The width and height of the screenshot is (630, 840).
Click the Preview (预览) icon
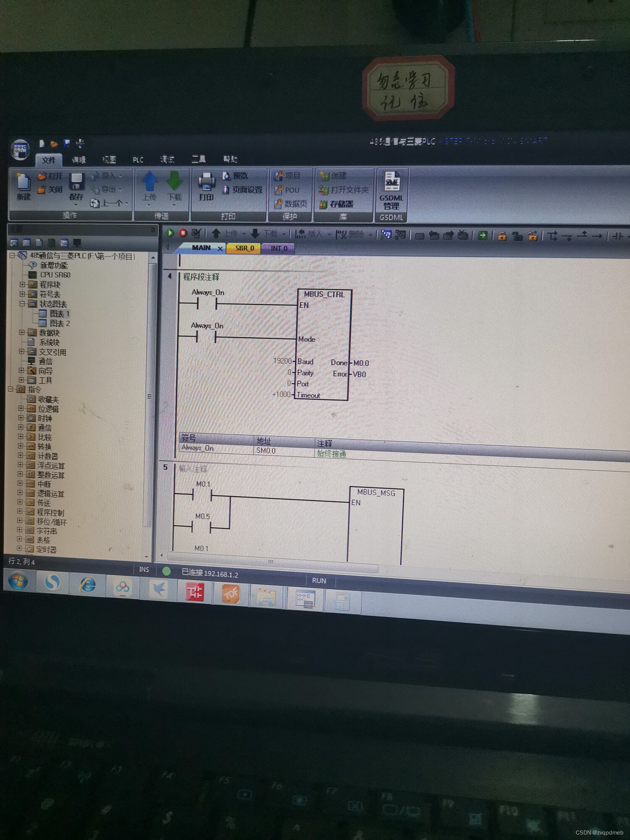point(236,176)
